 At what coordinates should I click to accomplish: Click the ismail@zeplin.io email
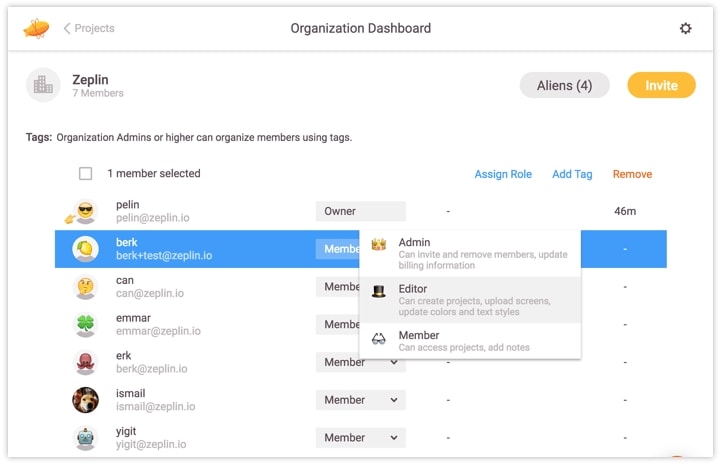(x=155, y=406)
